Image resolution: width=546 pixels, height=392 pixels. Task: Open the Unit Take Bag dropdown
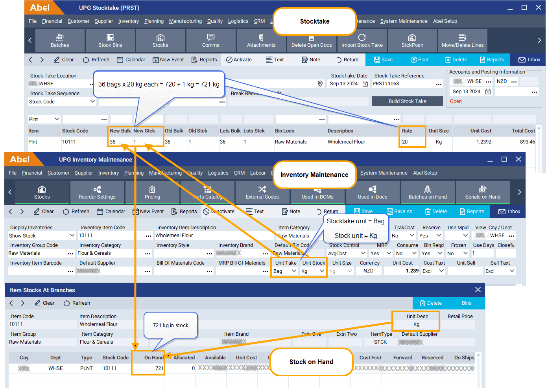(x=294, y=271)
